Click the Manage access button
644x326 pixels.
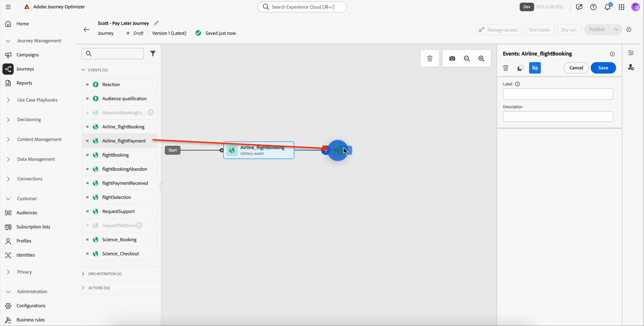(x=499, y=30)
